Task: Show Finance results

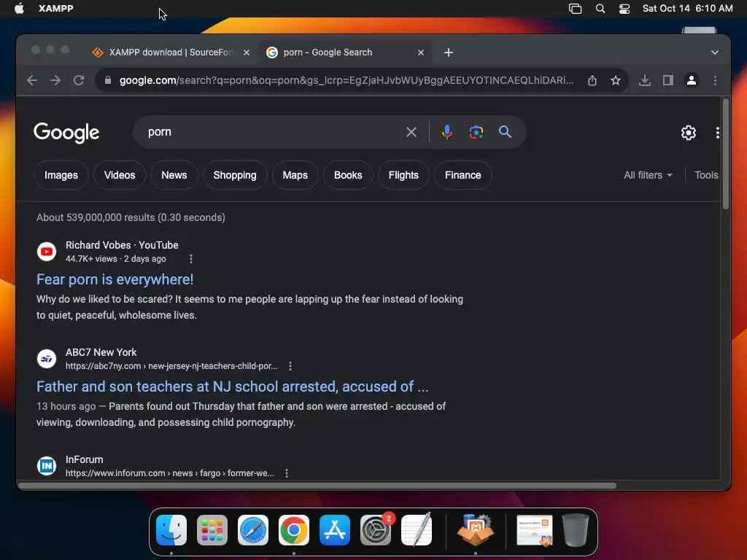Action: [462, 175]
